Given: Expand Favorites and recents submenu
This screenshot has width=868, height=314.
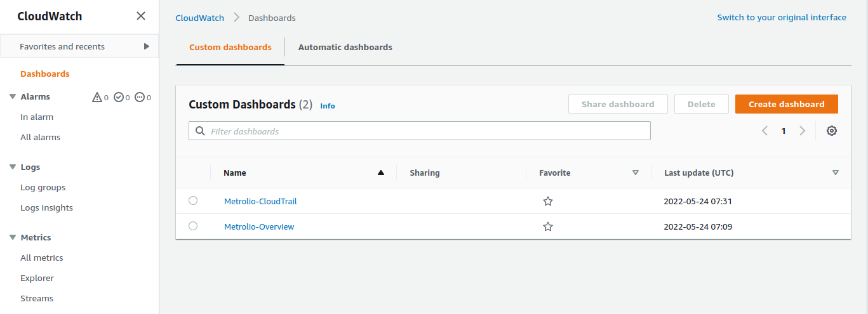Looking at the screenshot, I should click(x=147, y=46).
